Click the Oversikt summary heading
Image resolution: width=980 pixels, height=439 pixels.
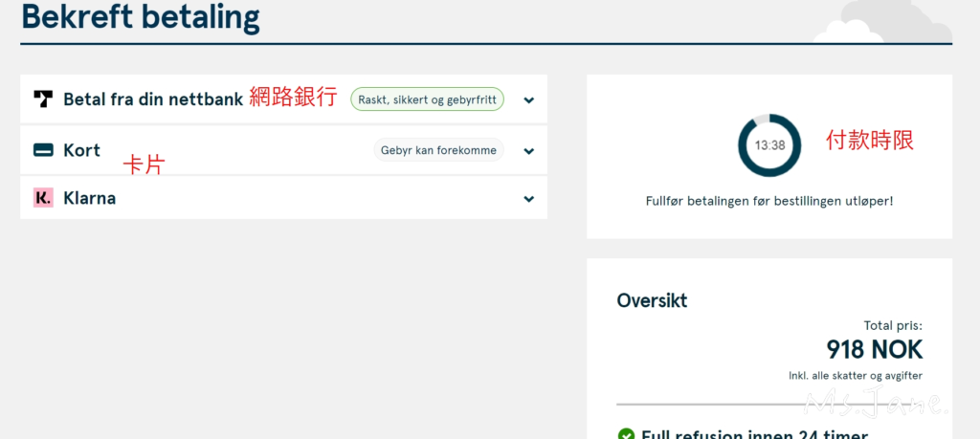click(652, 300)
